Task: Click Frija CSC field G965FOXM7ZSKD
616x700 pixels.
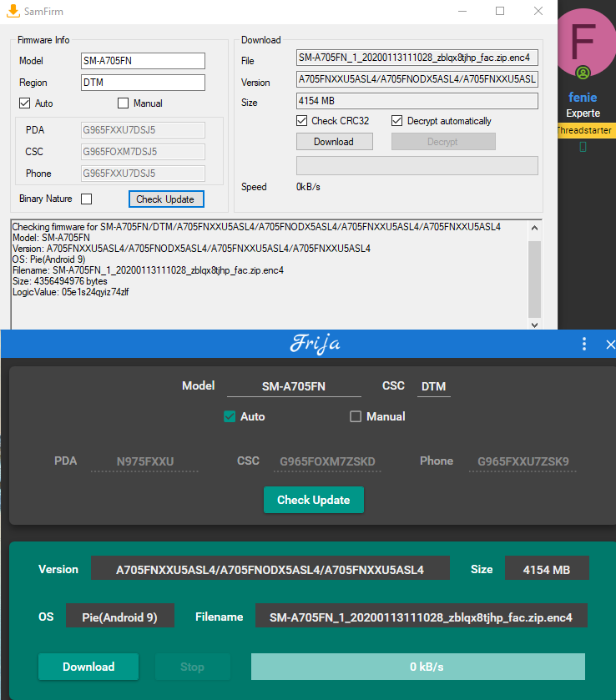Action: click(327, 461)
